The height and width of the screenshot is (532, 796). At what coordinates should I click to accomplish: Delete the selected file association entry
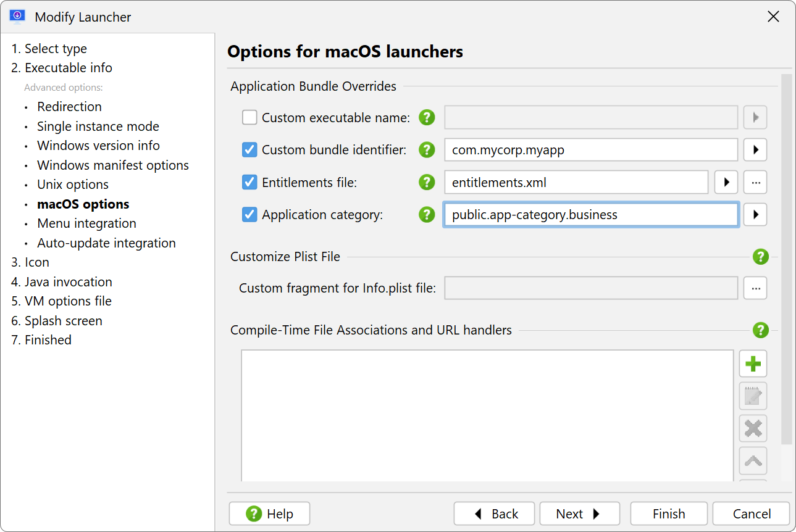pyautogui.click(x=753, y=428)
